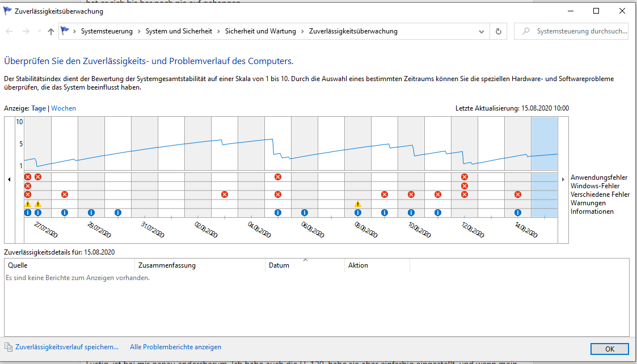Open Alle Problemberichte anzeigen link
This screenshot has height=364, width=637.
click(x=175, y=347)
